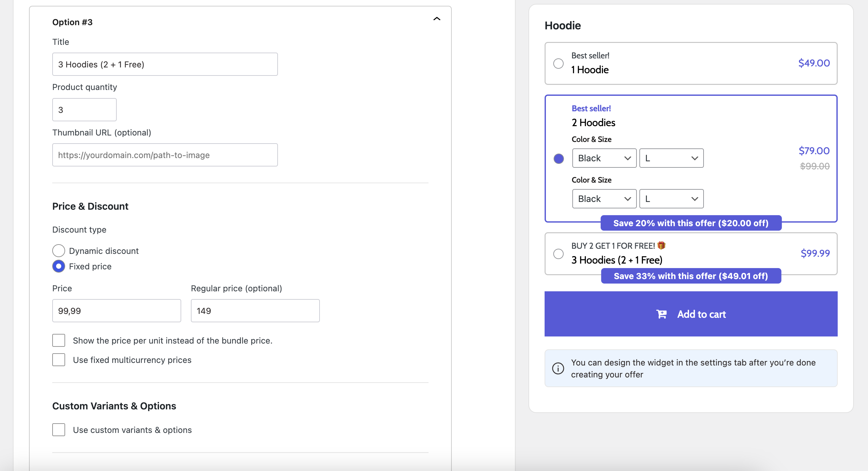Click the Best seller badge on 2 Hoodies
Screen dimensions: 868x471
coord(591,108)
